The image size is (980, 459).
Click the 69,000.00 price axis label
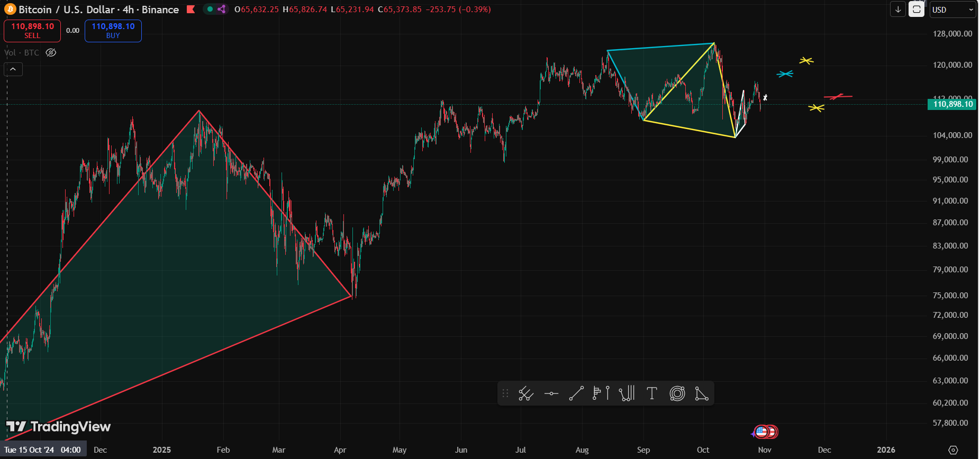(x=950, y=336)
